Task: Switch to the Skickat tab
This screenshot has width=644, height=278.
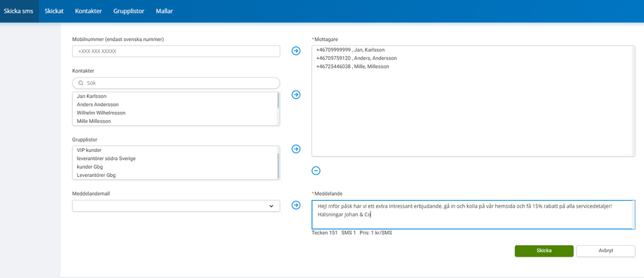Action: click(54, 11)
